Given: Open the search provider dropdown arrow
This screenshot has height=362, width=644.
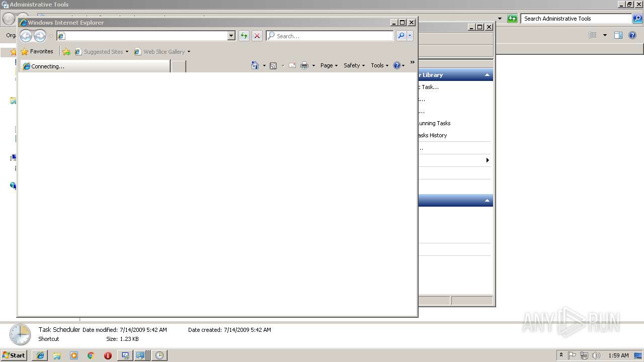Looking at the screenshot, I should click(410, 36).
